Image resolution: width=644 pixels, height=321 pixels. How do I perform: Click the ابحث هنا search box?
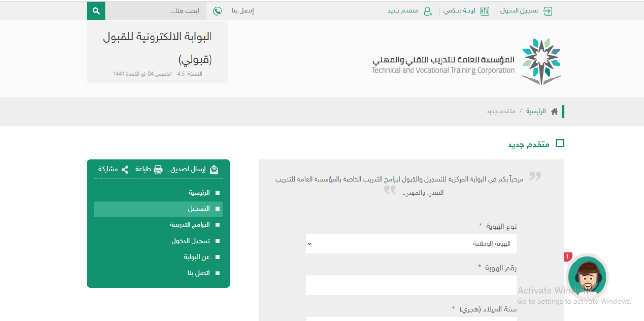pyautogui.click(x=156, y=11)
